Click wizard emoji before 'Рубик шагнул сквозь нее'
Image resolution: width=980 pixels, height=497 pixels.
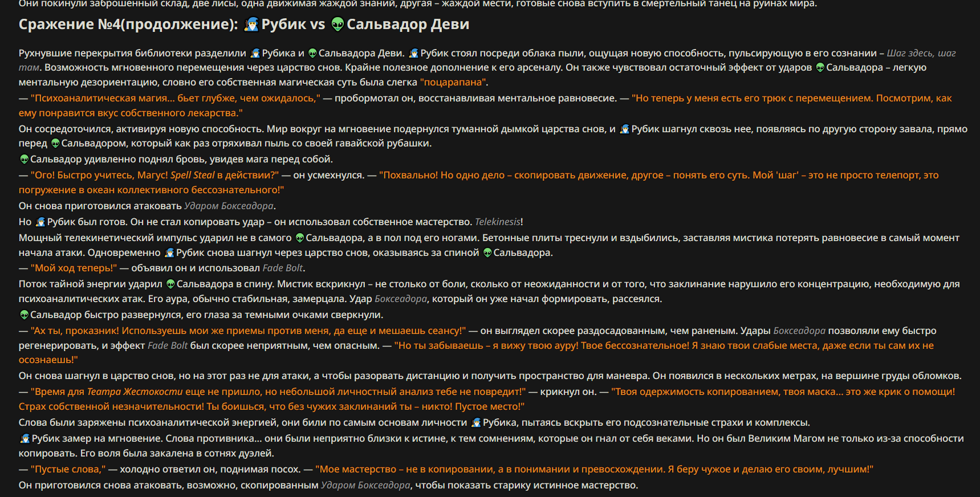tap(625, 129)
